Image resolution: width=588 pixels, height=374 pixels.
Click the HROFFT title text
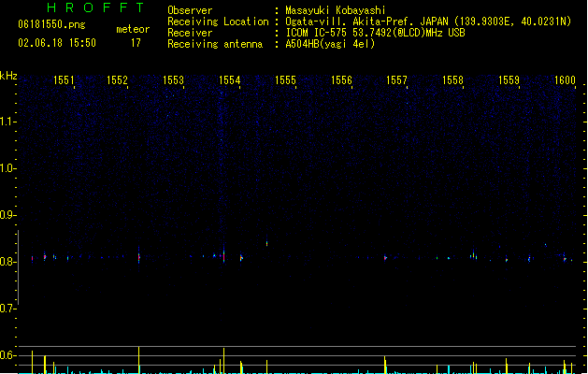coord(95,7)
